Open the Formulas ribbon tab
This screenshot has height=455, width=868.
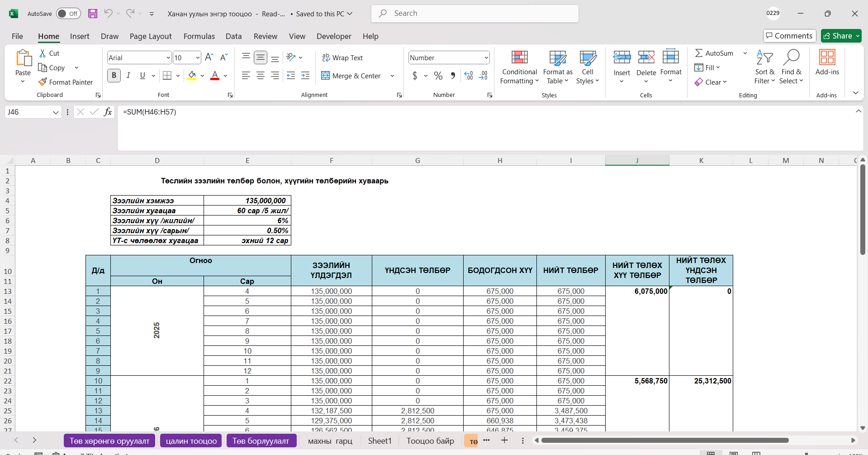[x=199, y=36]
